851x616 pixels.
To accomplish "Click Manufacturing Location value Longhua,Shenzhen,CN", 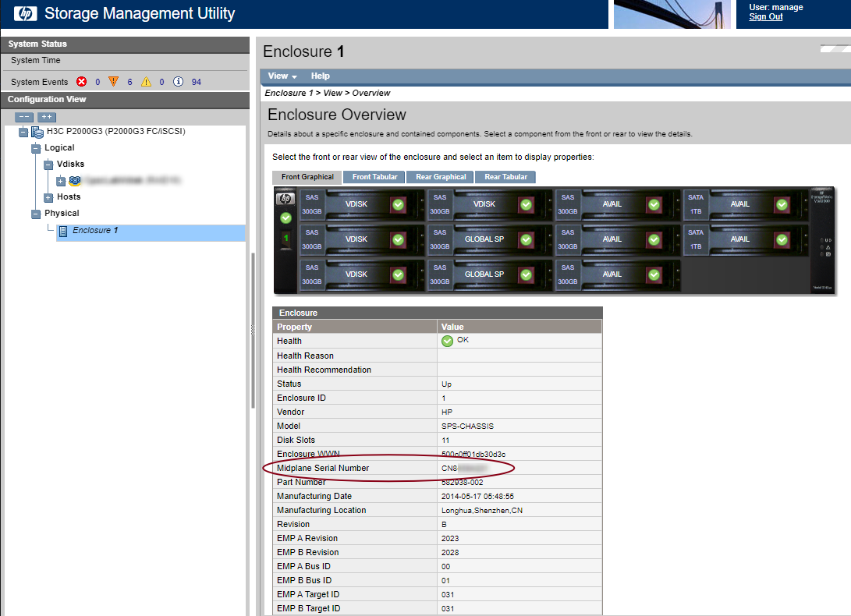I will (x=482, y=511).
